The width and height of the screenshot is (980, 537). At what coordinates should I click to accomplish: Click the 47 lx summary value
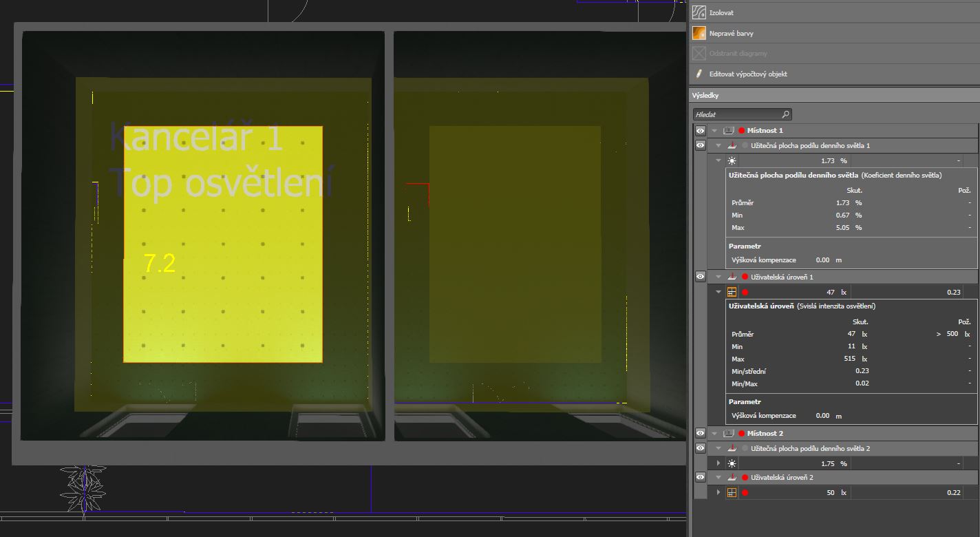tap(836, 292)
